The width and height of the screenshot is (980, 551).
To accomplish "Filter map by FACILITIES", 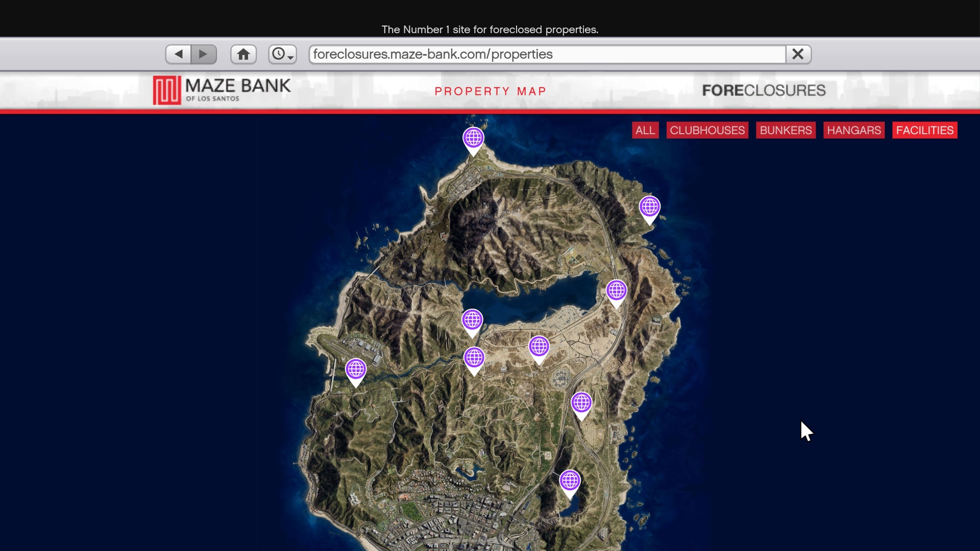I will click(924, 130).
